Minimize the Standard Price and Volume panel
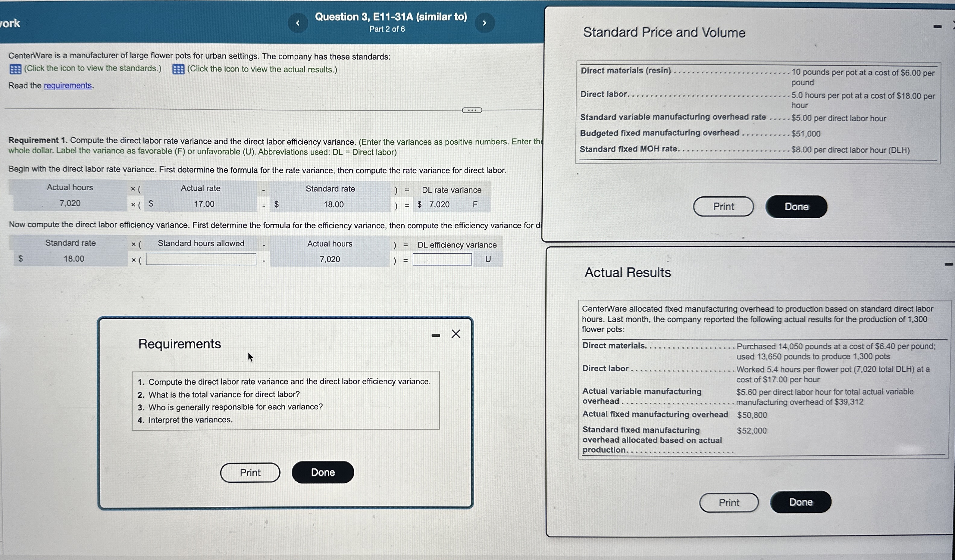The width and height of the screenshot is (955, 560). [x=937, y=26]
